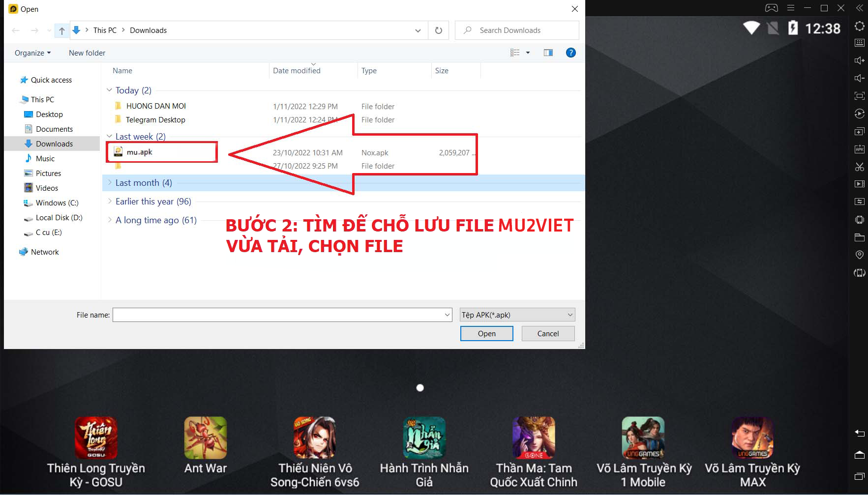Viewport: 868px width, 495px height.
Task: Click the Search Downloads box
Action: click(517, 30)
